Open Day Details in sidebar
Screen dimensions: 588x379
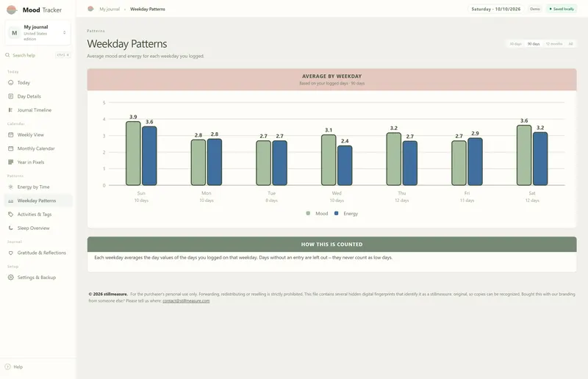click(38, 96)
